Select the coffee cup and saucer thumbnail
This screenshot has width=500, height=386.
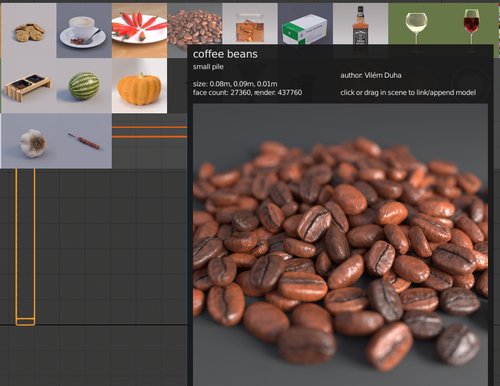coord(84,30)
